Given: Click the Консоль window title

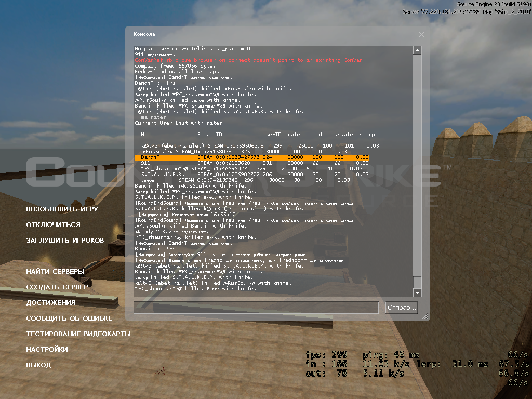Looking at the screenshot, I should coord(144,34).
